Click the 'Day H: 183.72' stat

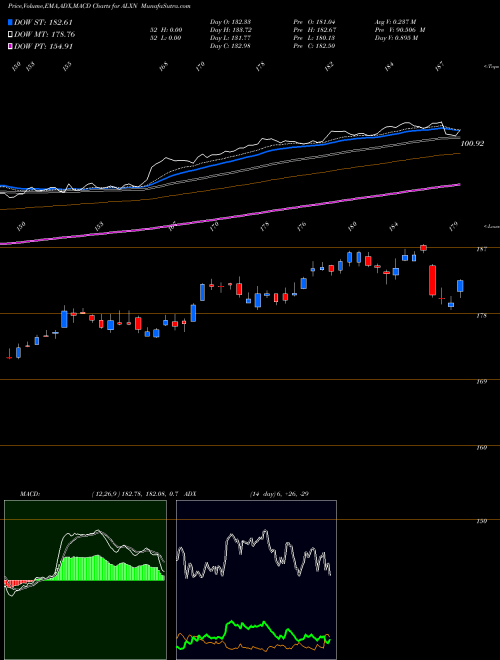pos(230,30)
